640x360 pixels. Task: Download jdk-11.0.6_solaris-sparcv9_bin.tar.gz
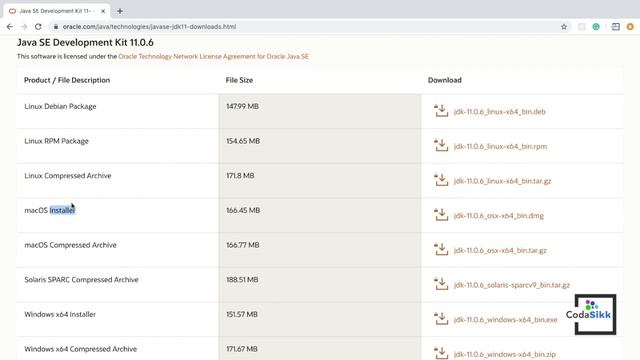pyautogui.click(x=511, y=285)
